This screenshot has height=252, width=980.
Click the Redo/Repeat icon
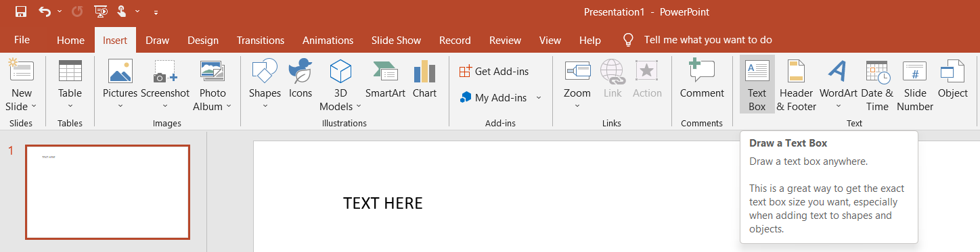tap(77, 11)
